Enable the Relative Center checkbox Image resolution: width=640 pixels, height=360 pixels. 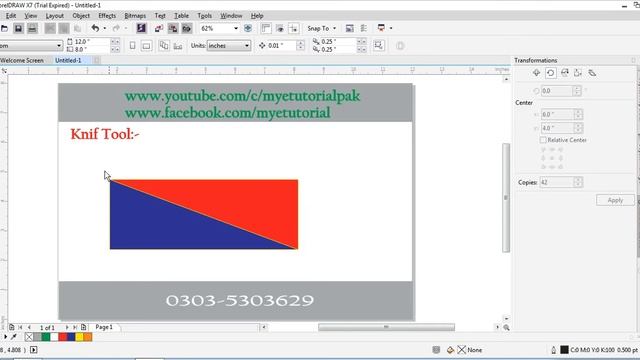(543, 140)
